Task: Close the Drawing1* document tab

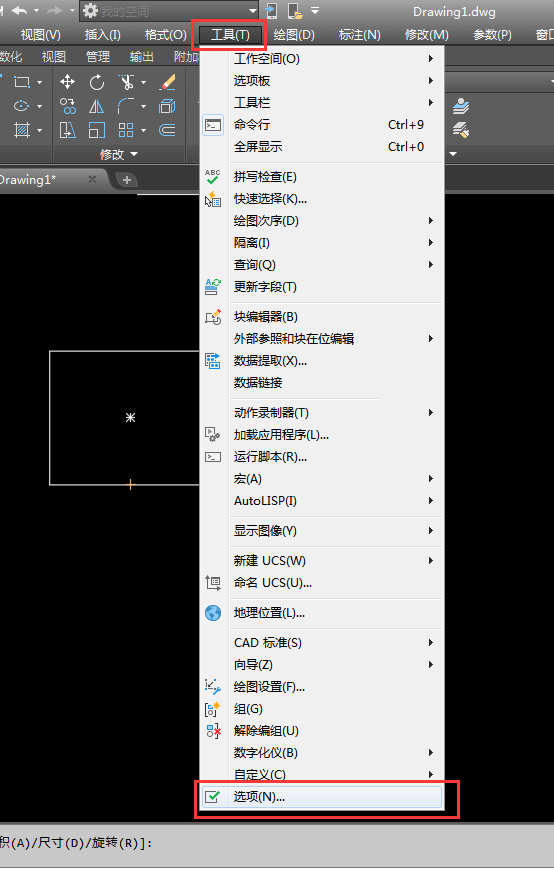Action: click(92, 179)
